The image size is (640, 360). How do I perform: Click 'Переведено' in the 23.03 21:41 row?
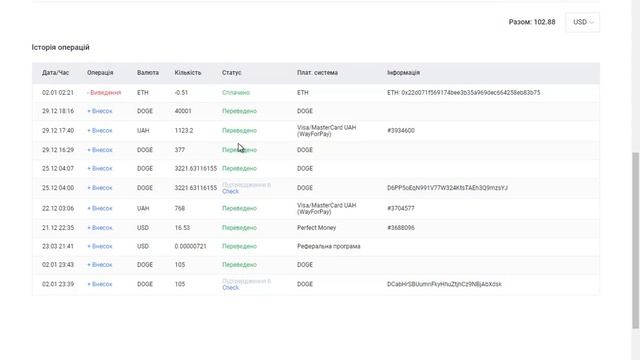(x=239, y=246)
